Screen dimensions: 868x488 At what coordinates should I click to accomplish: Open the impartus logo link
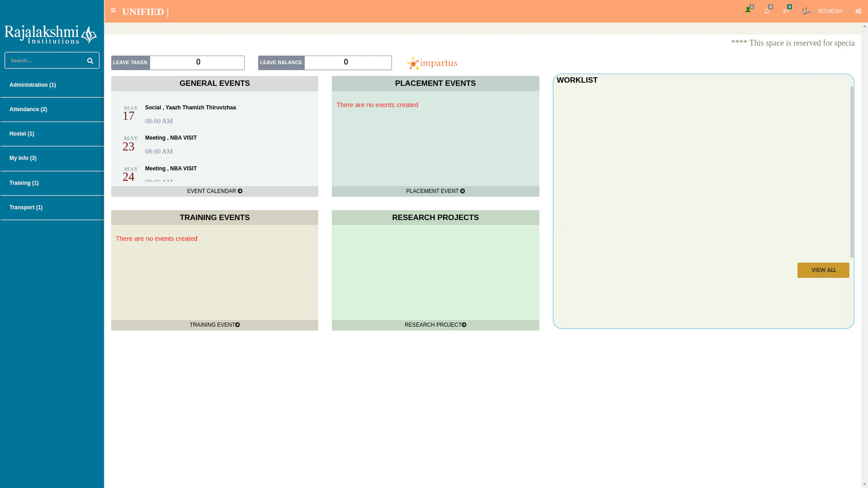click(x=432, y=63)
